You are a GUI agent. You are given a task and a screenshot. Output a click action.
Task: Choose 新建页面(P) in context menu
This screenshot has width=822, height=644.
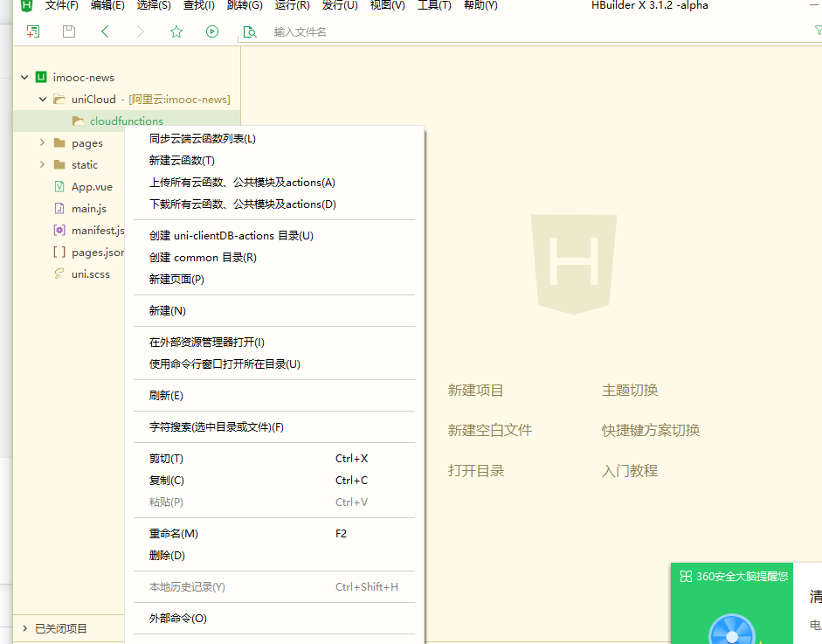(274, 279)
